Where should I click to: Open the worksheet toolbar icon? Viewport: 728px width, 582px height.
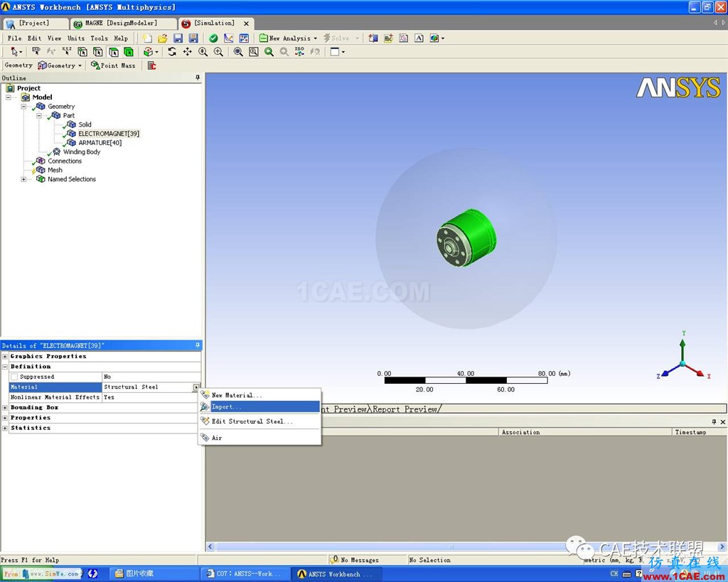244,38
